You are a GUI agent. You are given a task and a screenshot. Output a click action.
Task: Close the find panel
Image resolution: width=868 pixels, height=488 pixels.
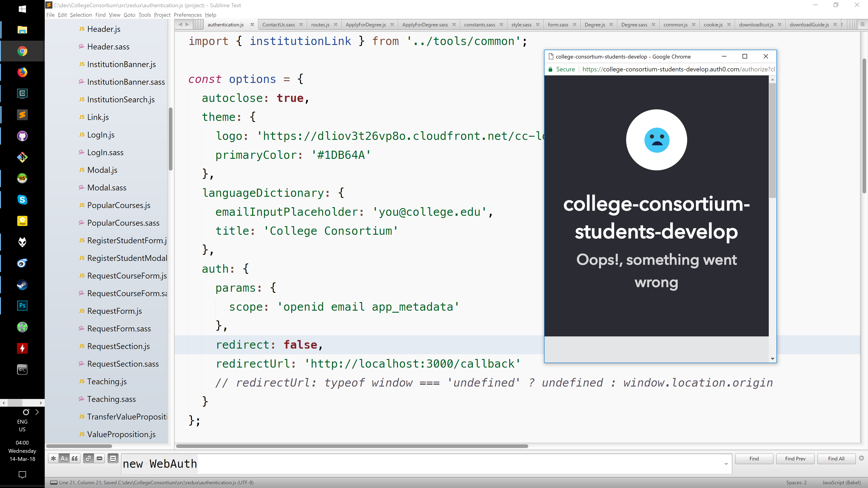click(861, 458)
